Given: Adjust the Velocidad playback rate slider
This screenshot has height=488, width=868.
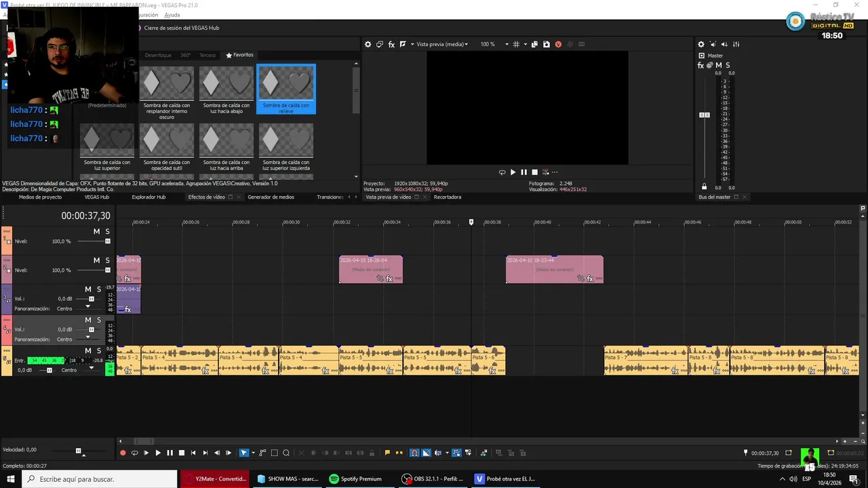Looking at the screenshot, I should tap(79, 451).
